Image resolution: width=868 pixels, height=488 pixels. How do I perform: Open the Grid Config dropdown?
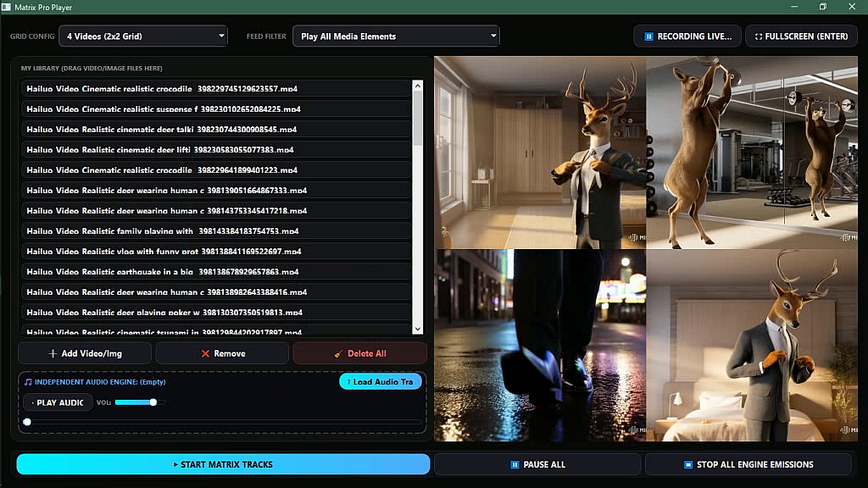143,36
